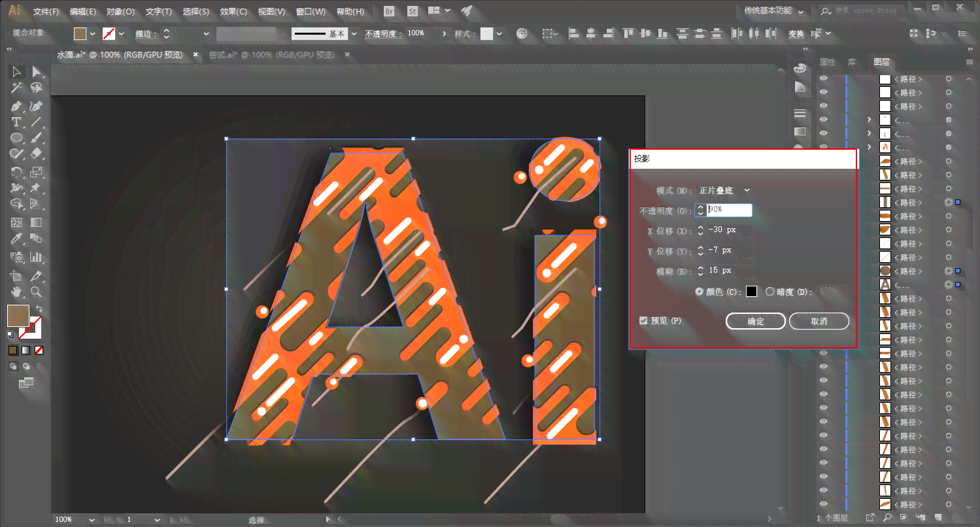Open the graphic style dropdown
The image size is (980, 527).
point(501,34)
